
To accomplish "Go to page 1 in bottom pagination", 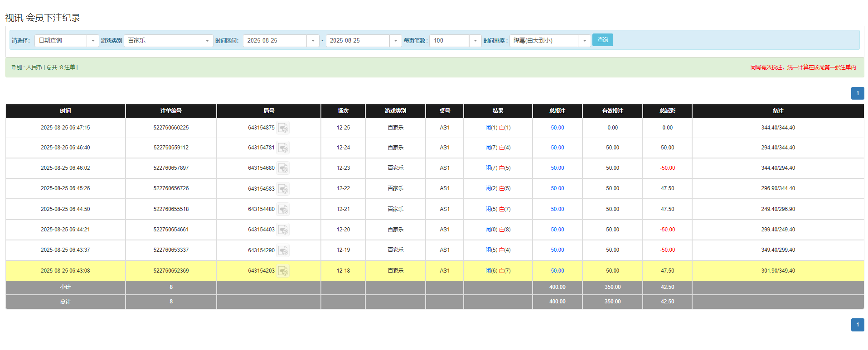I will click(857, 325).
